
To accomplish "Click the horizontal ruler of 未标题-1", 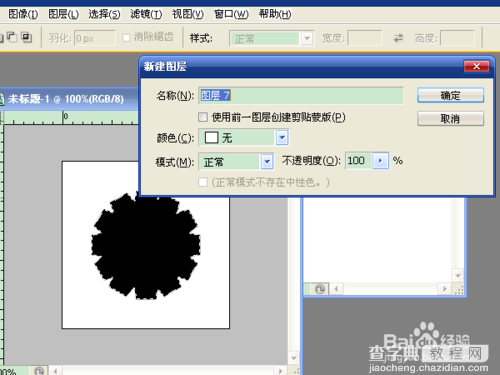I will [x=71, y=118].
